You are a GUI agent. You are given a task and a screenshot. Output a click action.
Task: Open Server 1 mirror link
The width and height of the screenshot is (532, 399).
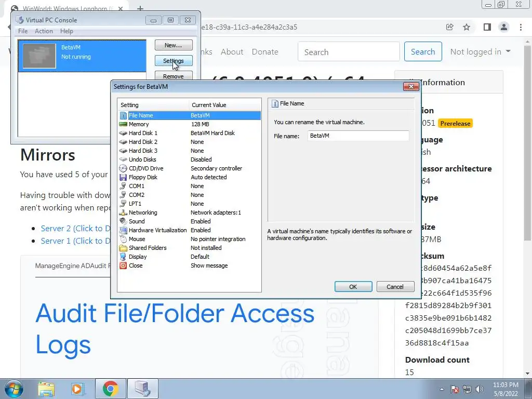coord(75,241)
